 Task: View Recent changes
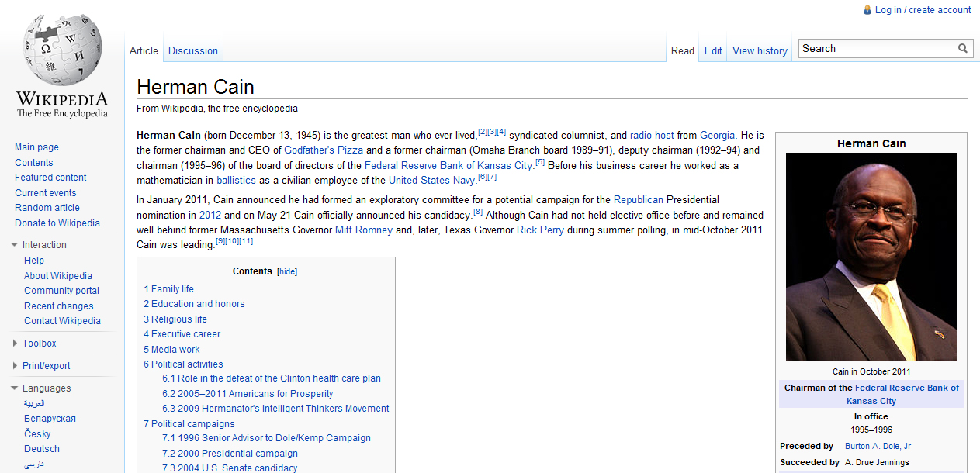(58, 306)
